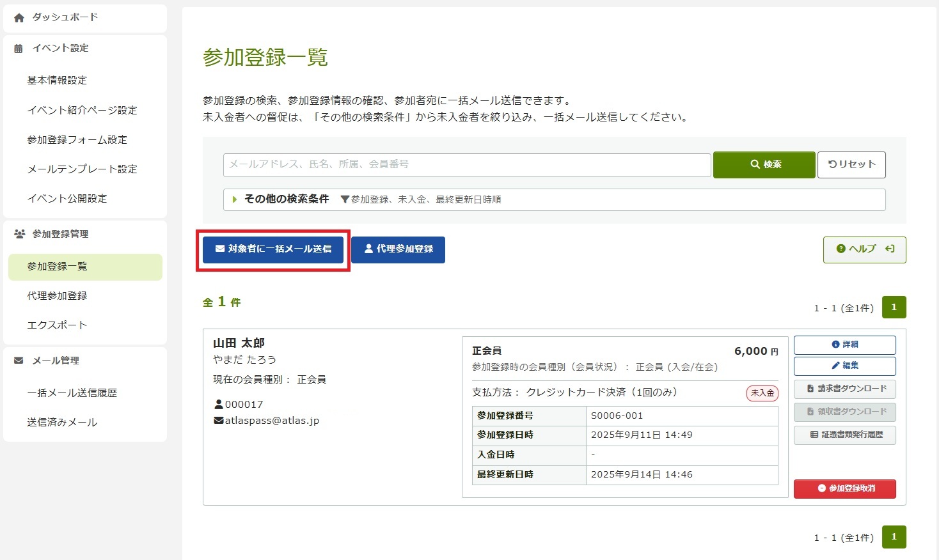View 詳細 for 山田 太郎
The image size is (939, 560).
click(844, 345)
